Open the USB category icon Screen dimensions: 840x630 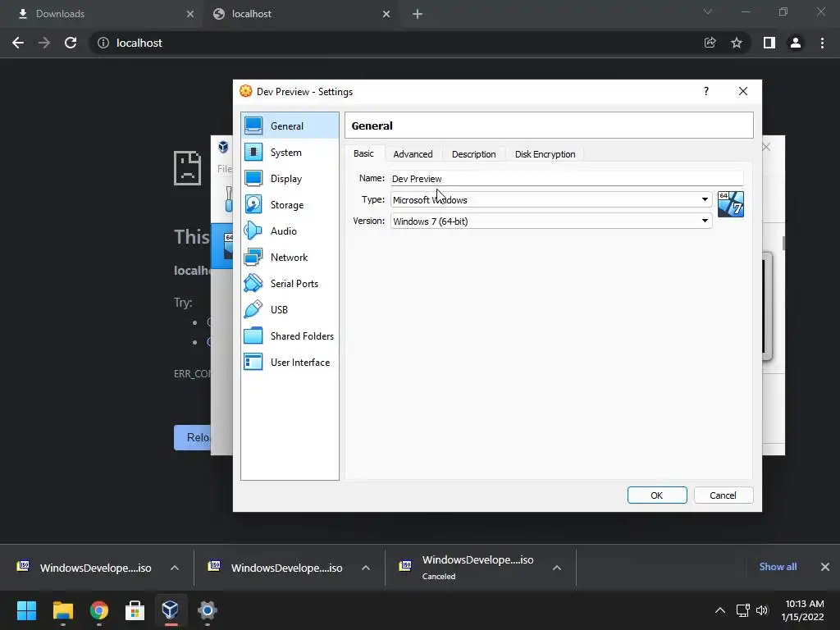tap(253, 309)
